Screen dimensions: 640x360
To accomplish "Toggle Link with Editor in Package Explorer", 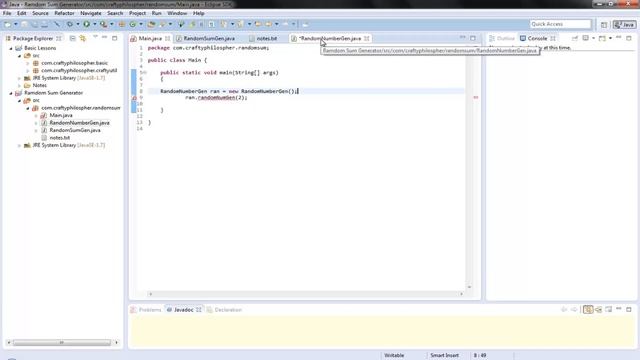I will pos(83,38).
